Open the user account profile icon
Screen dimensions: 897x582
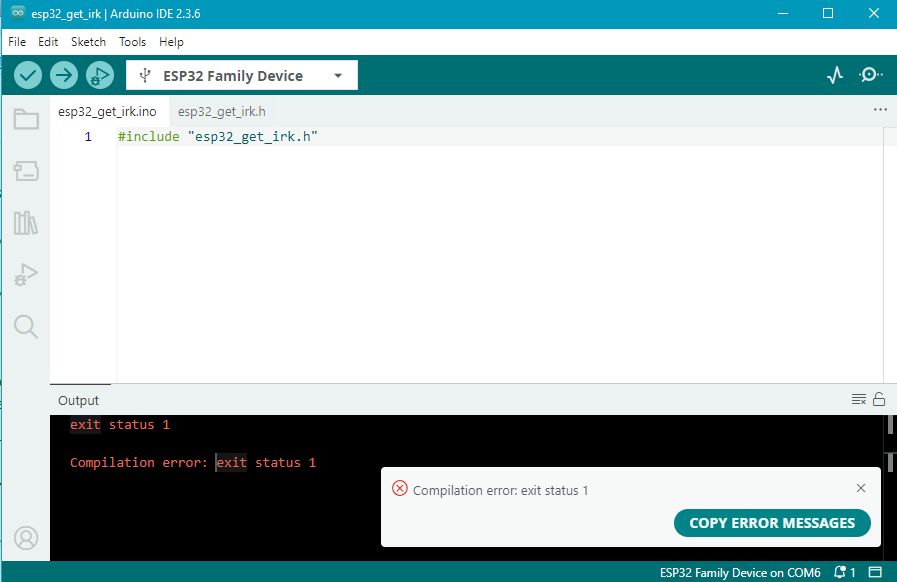click(26, 538)
